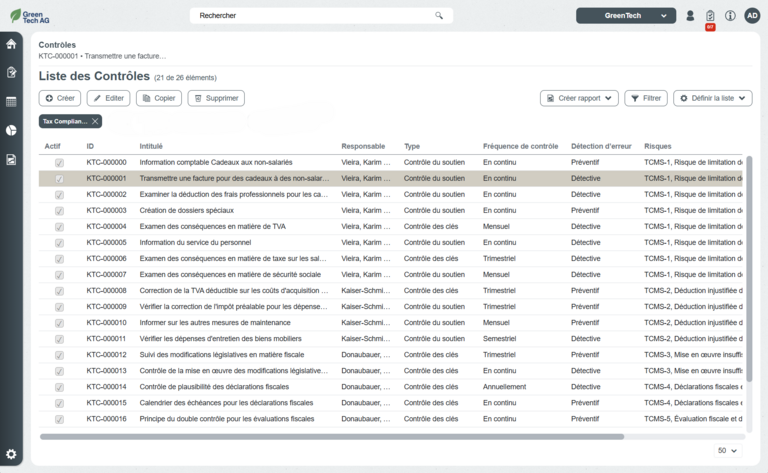
Task: Open the tasks clipboard with red badge
Action: point(710,16)
